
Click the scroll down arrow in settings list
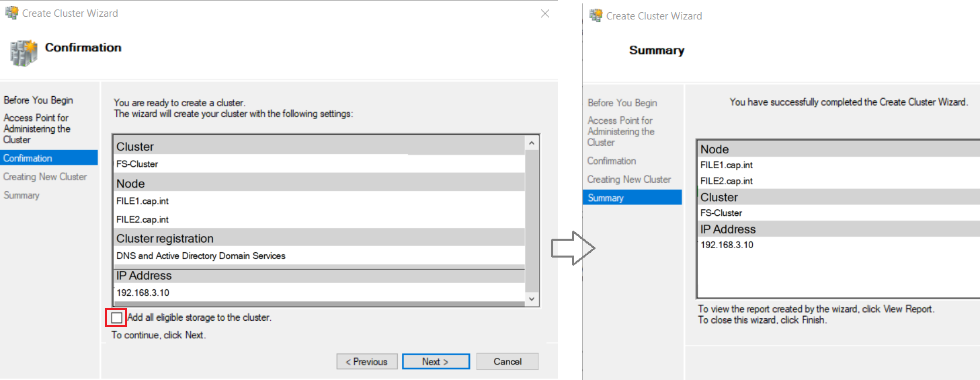point(532,298)
